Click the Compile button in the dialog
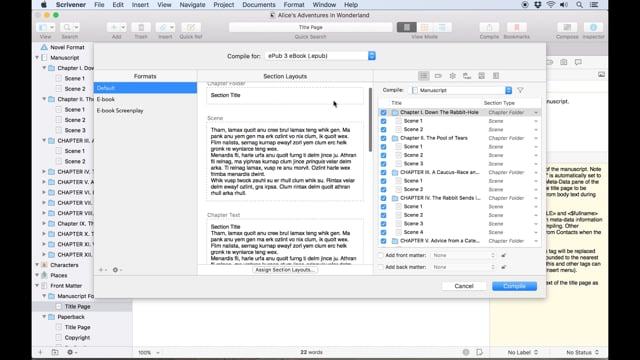 point(514,286)
